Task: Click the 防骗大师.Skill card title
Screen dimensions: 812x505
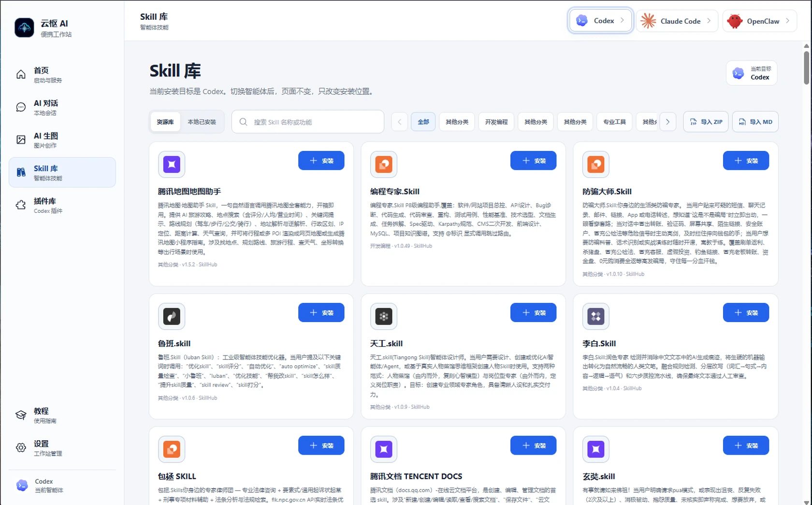Action: pos(607,192)
